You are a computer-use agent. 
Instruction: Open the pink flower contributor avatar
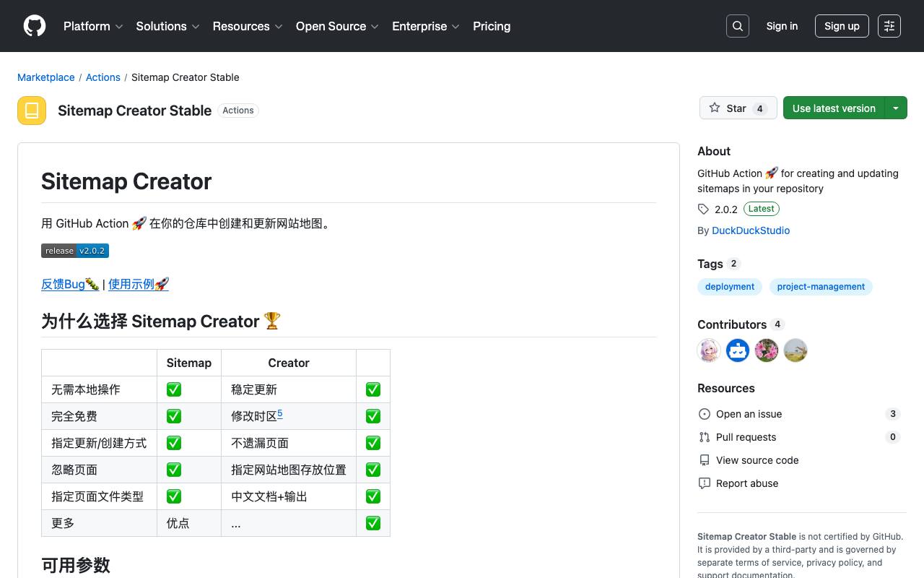pos(767,350)
